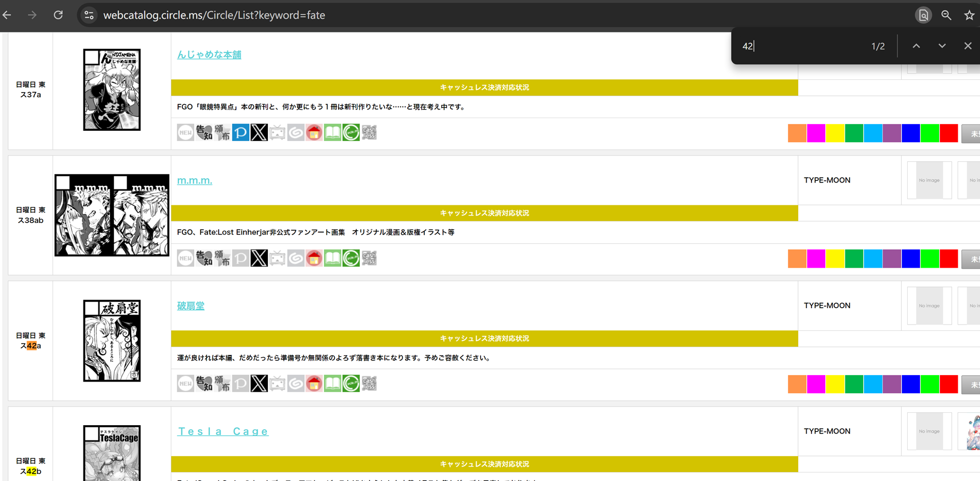Pick the orange favorite color for んじゃめな本舗
The width and height of the screenshot is (980, 481).
click(797, 133)
